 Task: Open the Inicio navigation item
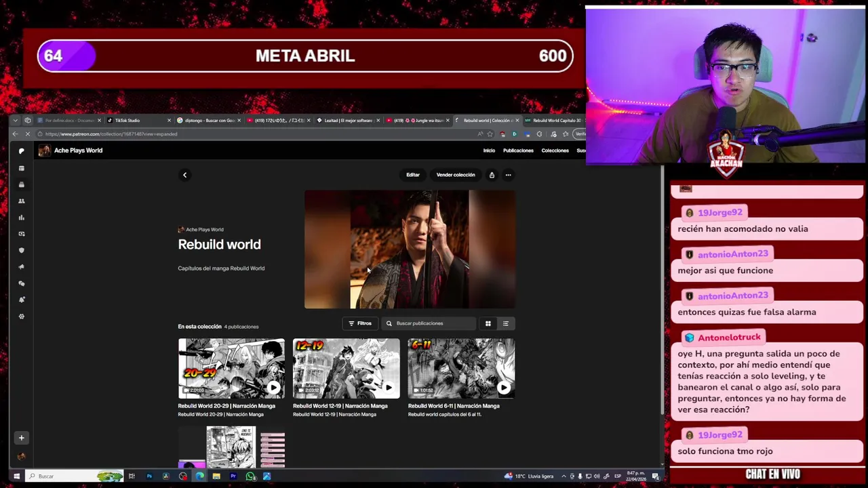click(x=489, y=150)
